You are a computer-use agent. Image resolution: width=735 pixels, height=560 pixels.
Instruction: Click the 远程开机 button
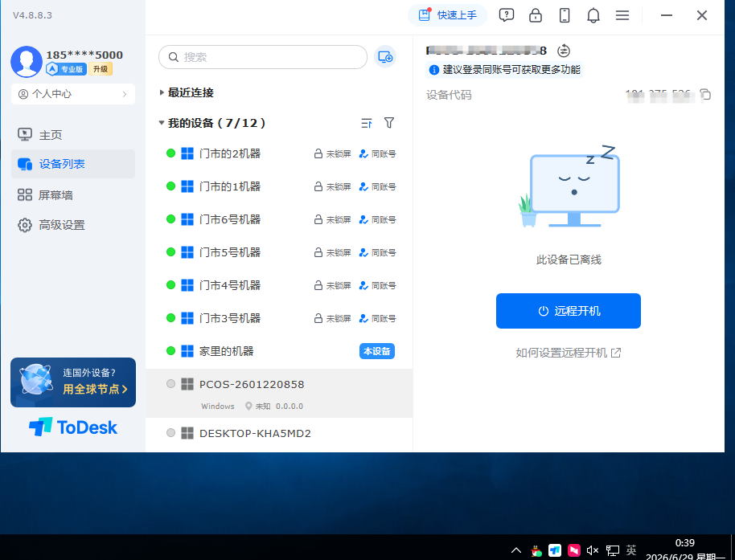(568, 311)
